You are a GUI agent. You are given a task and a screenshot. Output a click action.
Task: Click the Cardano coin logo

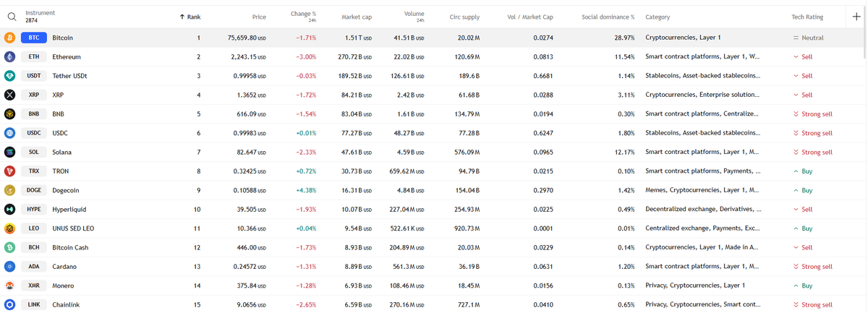coord(10,267)
